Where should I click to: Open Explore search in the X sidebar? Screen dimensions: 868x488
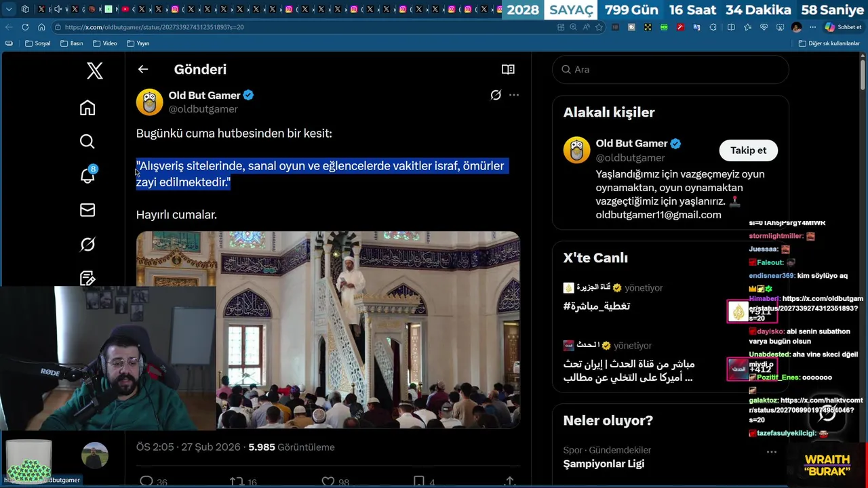click(x=87, y=141)
